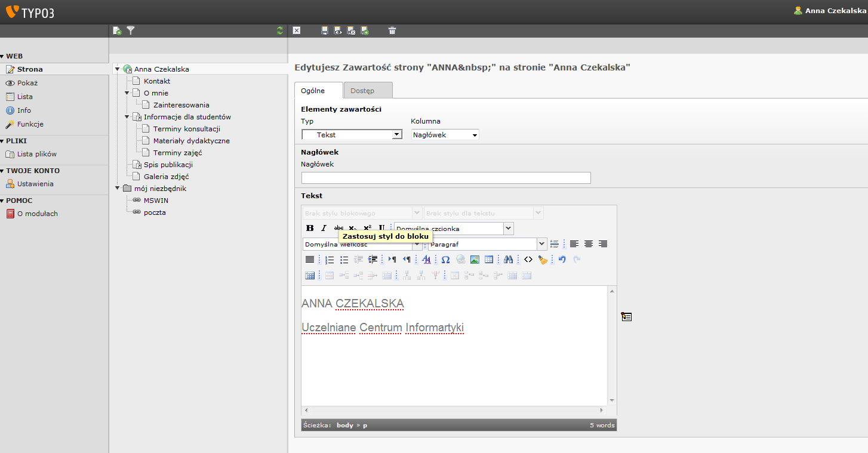The image size is (868, 453).
Task: Delete the record with the trash icon
Action: click(392, 30)
